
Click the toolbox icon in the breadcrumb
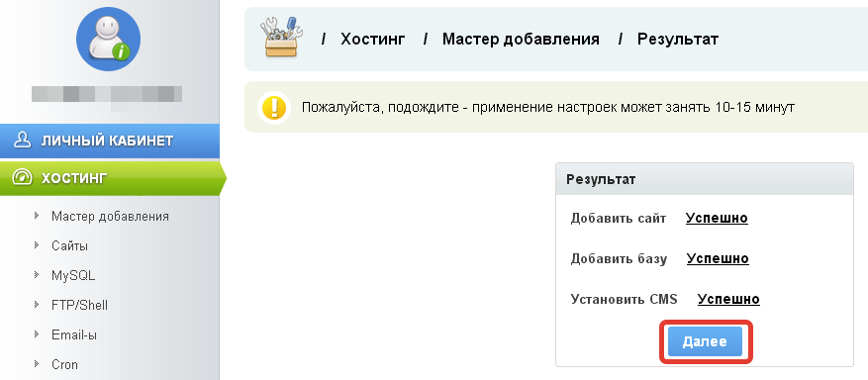(x=282, y=37)
